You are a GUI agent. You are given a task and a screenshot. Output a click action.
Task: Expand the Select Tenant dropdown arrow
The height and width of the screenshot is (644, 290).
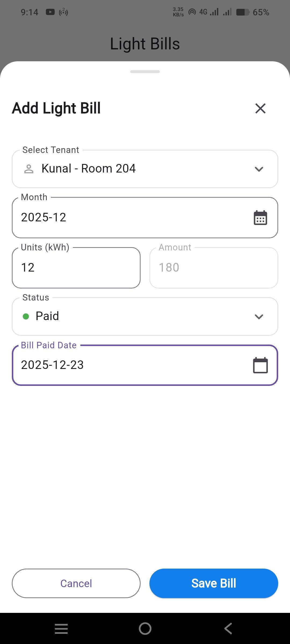[259, 169]
